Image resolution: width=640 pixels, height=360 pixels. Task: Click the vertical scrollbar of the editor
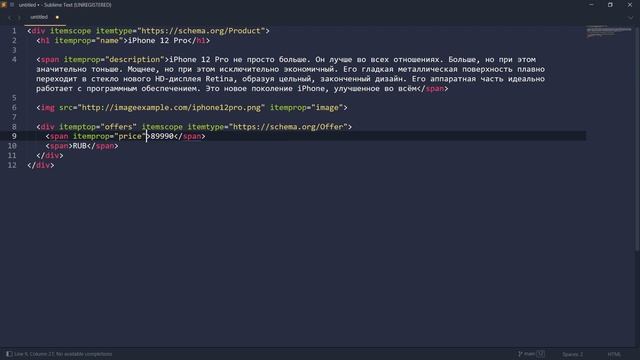click(637, 139)
